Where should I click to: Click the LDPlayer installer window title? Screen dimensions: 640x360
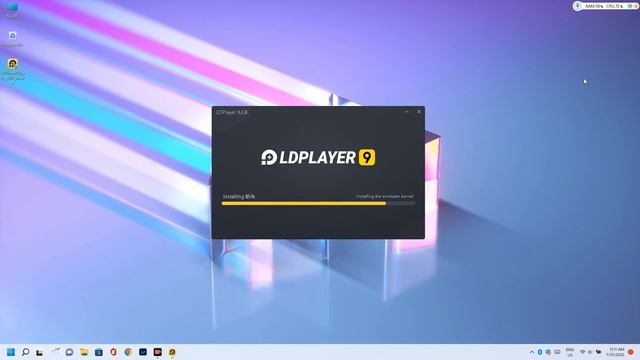tap(231, 112)
